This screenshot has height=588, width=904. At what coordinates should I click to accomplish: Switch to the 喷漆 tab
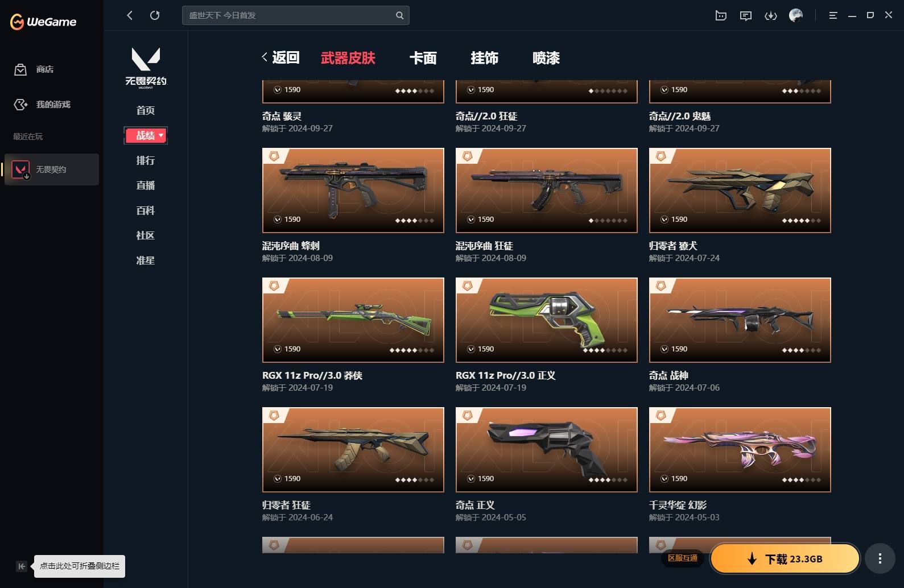click(x=546, y=58)
